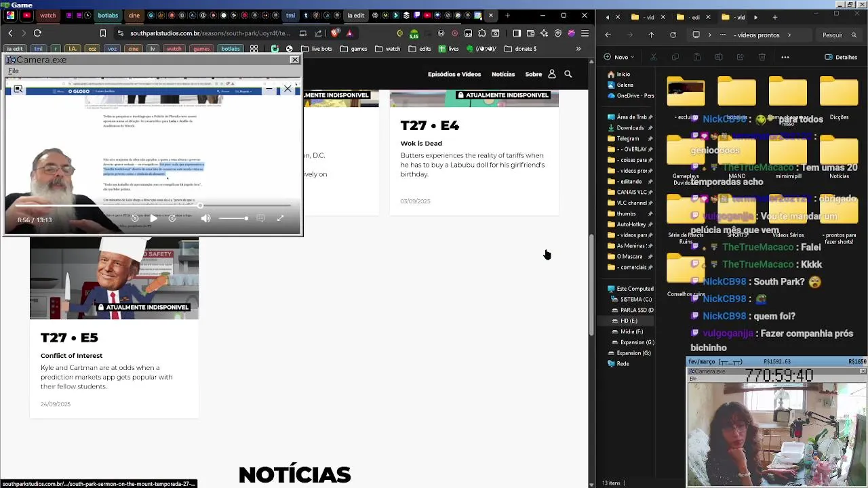This screenshot has height=488, width=868.
Task: Expand the video to fullscreen
Action: [280, 218]
